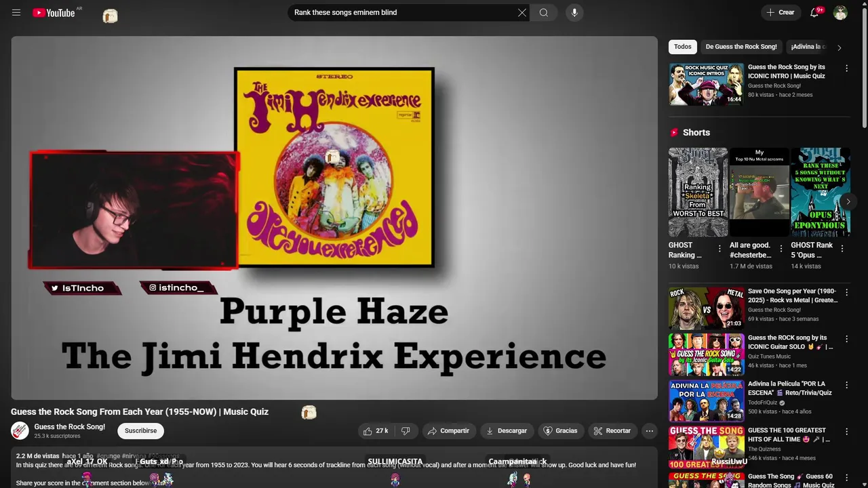The width and height of the screenshot is (868, 488).
Task: Open the YouTube hamburger guide menu
Action: [16, 12]
